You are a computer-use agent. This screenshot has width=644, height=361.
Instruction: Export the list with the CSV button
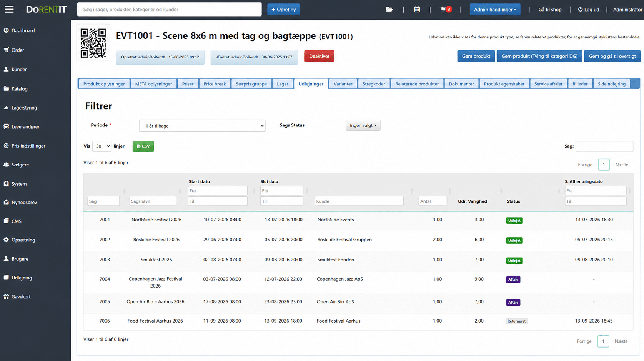coord(143,146)
